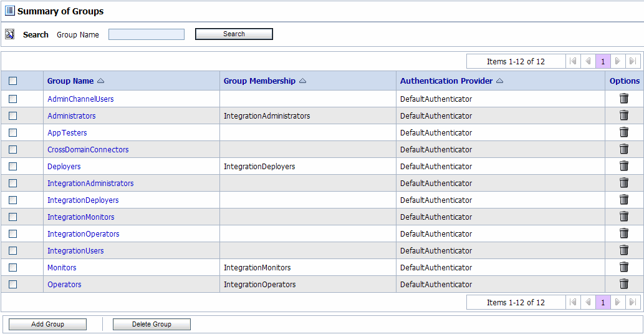Click the search magnifier icon beside Search
644x334 pixels.
[x=10, y=34]
